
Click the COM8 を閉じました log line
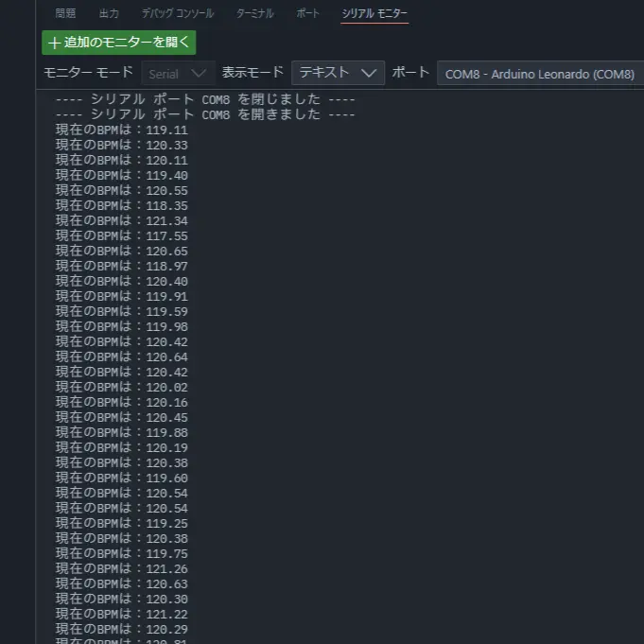click(x=205, y=99)
